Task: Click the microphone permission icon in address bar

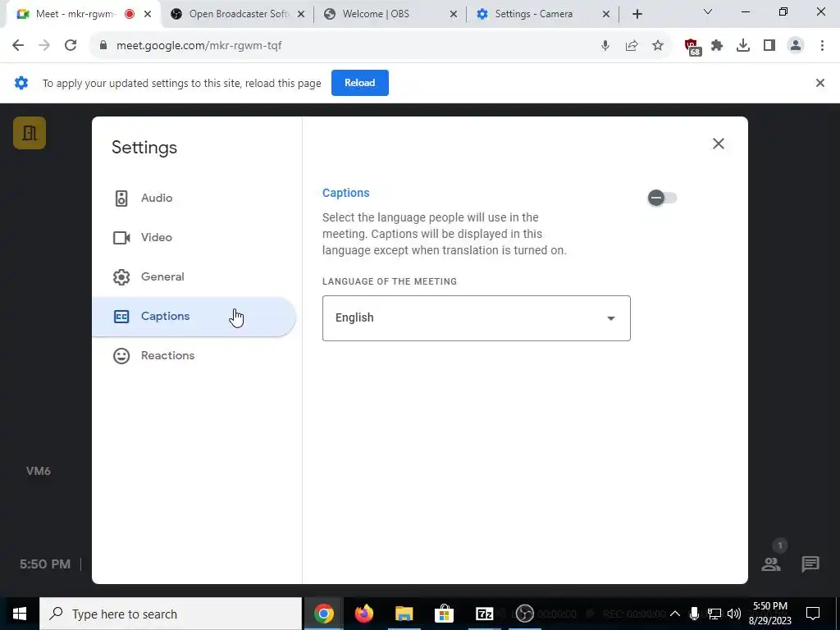Action: click(x=605, y=46)
